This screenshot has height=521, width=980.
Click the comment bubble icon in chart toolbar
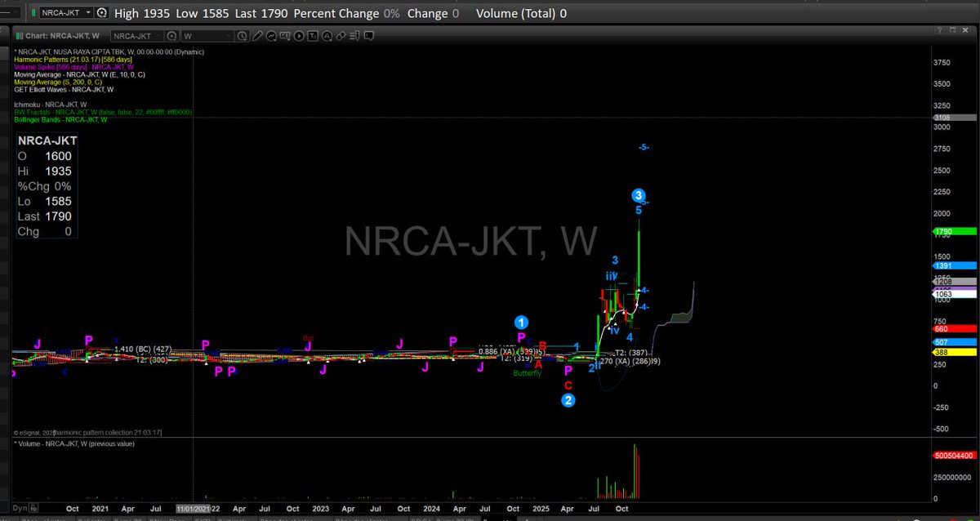(368, 36)
